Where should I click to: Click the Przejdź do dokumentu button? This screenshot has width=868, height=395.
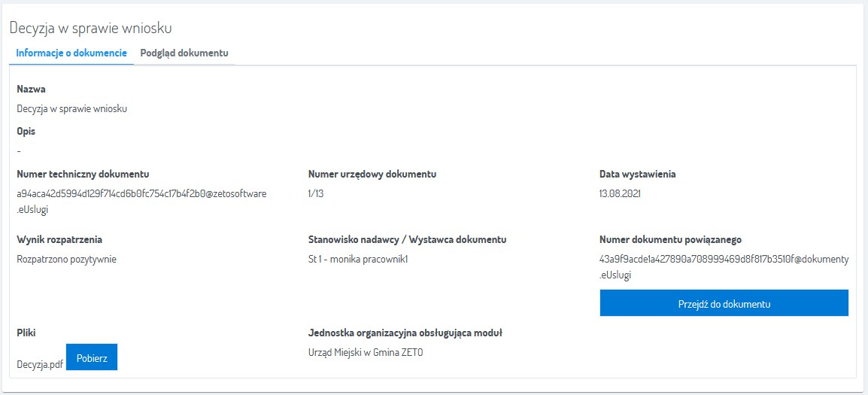tap(724, 303)
